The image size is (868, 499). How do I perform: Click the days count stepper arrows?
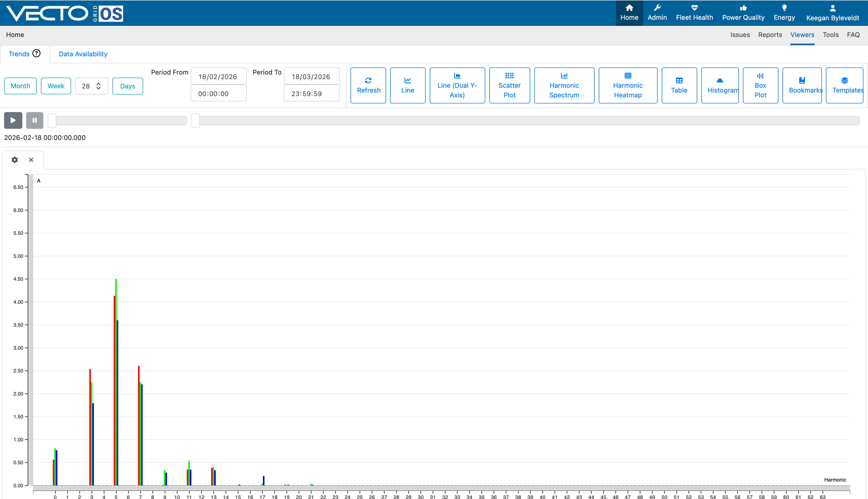[98, 86]
